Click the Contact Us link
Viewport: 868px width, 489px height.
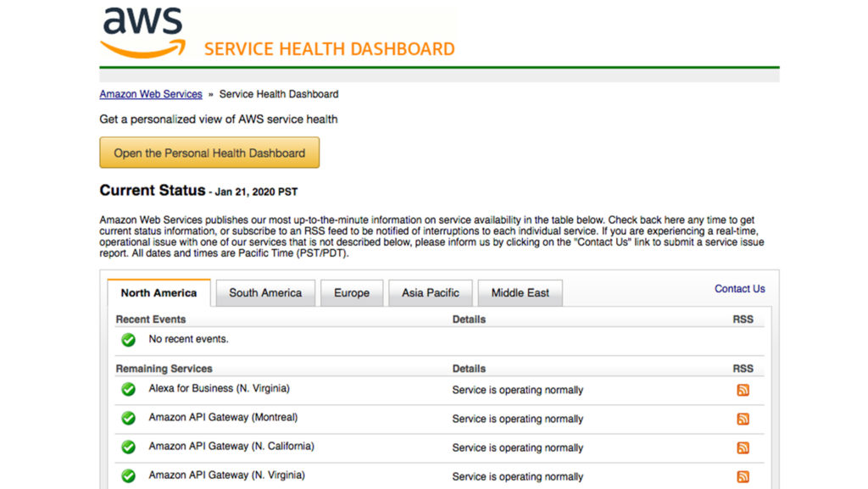click(739, 289)
